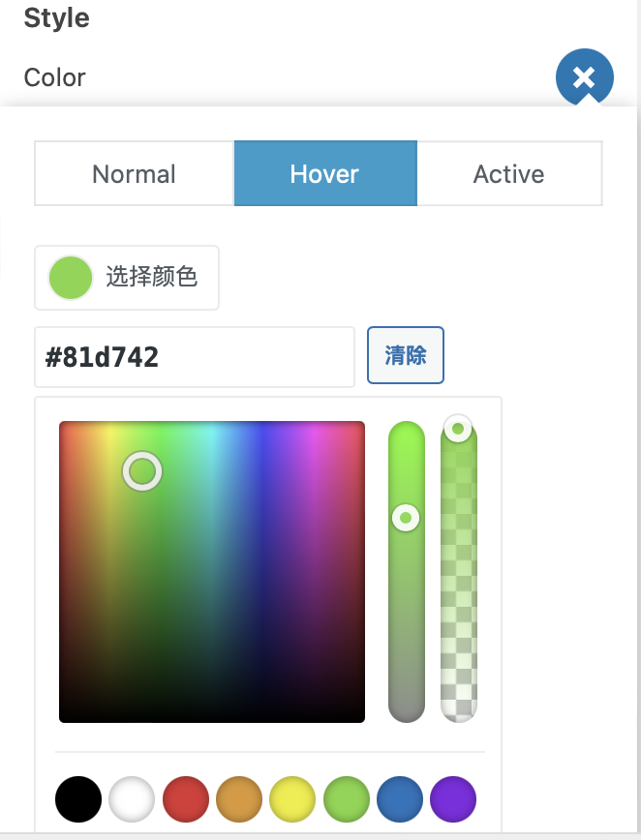Pick the white palette swatch

(133, 798)
